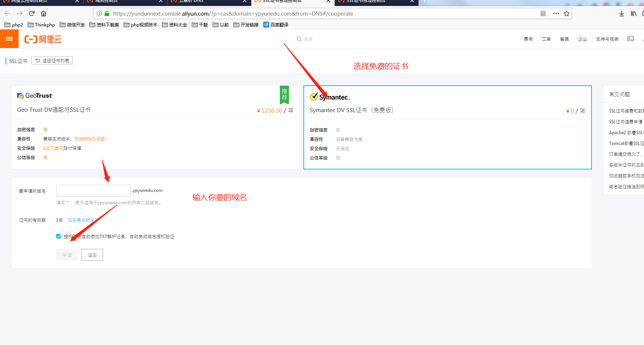Click the console search box

pos(305,39)
